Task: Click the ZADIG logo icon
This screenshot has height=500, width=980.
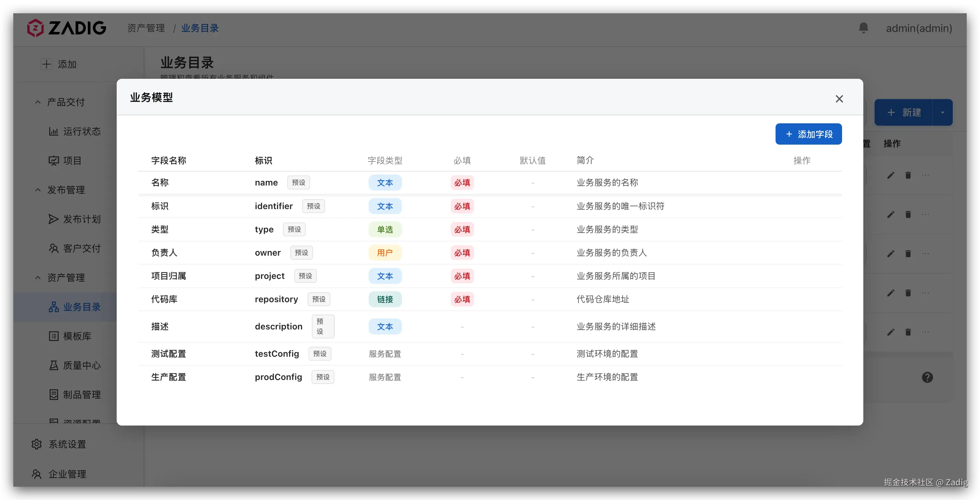Action: click(35, 28)
